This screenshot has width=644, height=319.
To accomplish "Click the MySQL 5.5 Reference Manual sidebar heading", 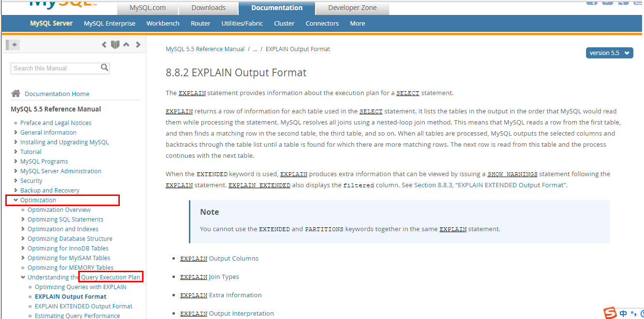I will 56,109.
